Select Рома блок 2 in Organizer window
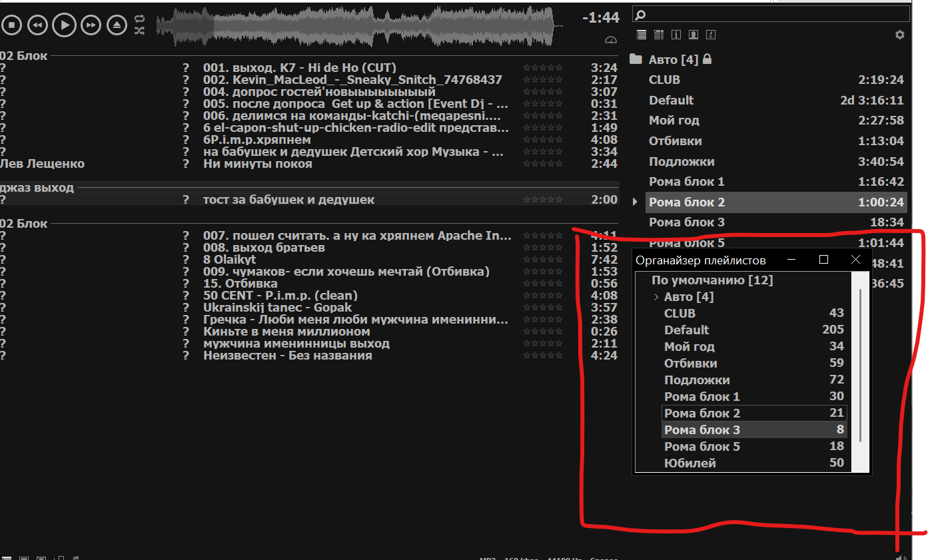The image size is (928, 560). click(754, 413)
